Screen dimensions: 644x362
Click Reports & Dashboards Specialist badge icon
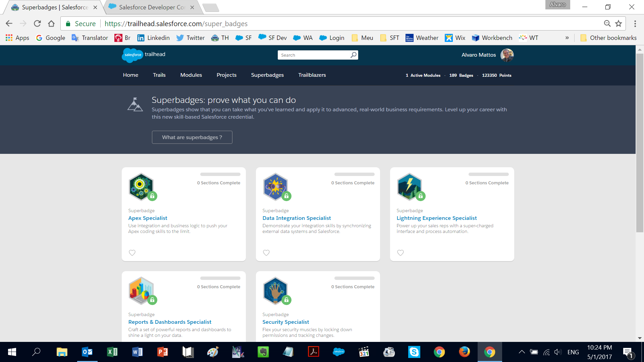pos(141,291)
